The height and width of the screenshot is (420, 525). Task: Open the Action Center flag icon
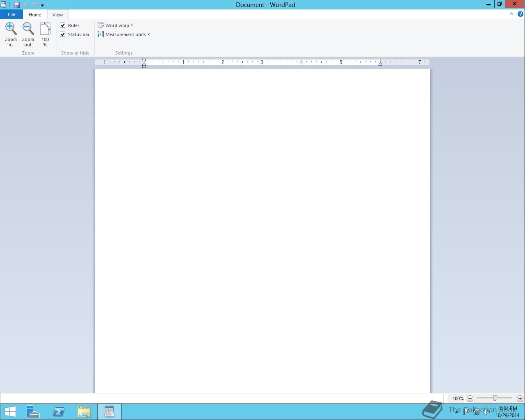pyautogui.click(x=467, y=411)
